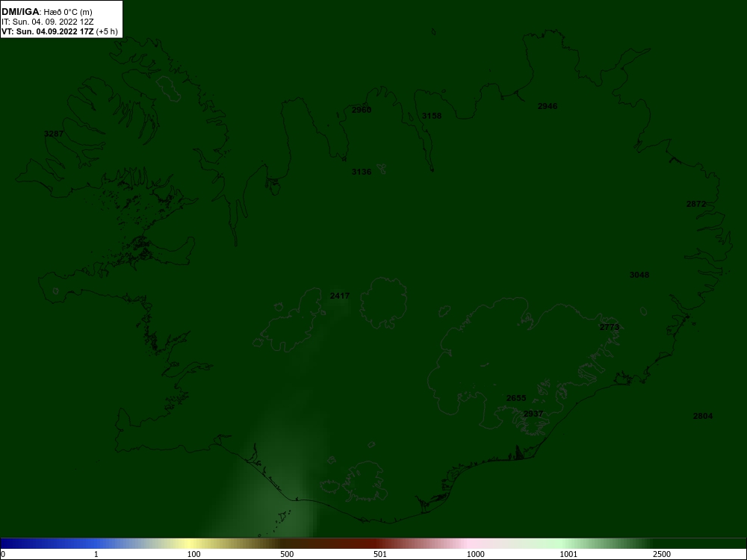Screen dimensions: 747x560
Task: Click the 2417 value near the central glaciers
Action: pos(340,296)
